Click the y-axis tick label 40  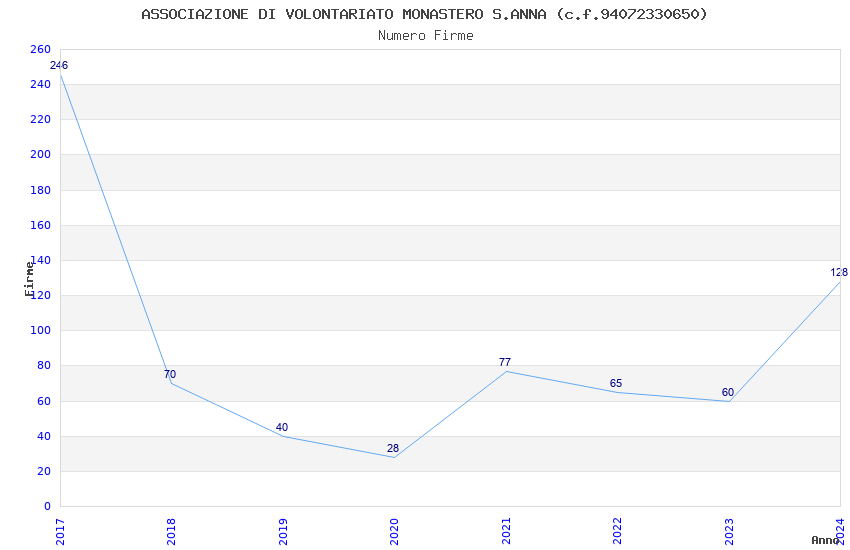(44, 436)
